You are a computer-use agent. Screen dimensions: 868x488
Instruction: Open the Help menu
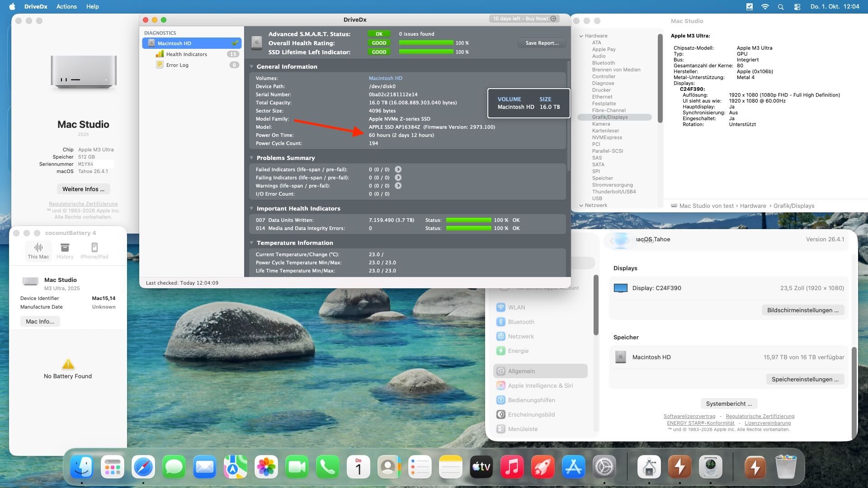(93, 7)
